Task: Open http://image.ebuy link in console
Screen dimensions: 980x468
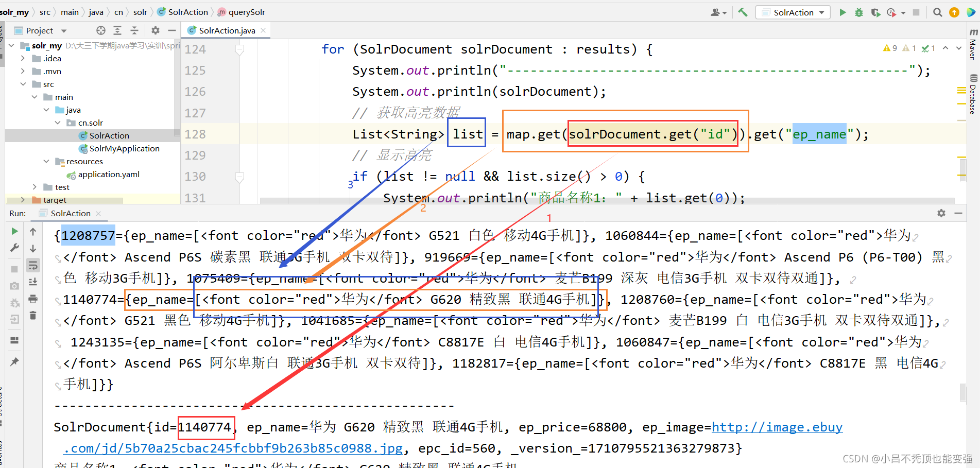Action: tap(777, 427)
